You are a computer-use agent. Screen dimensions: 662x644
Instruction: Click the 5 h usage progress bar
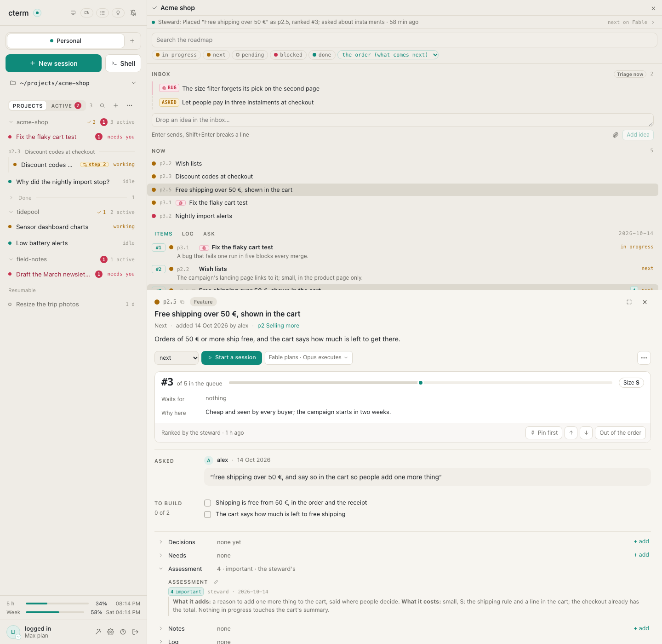click(57, 604)
